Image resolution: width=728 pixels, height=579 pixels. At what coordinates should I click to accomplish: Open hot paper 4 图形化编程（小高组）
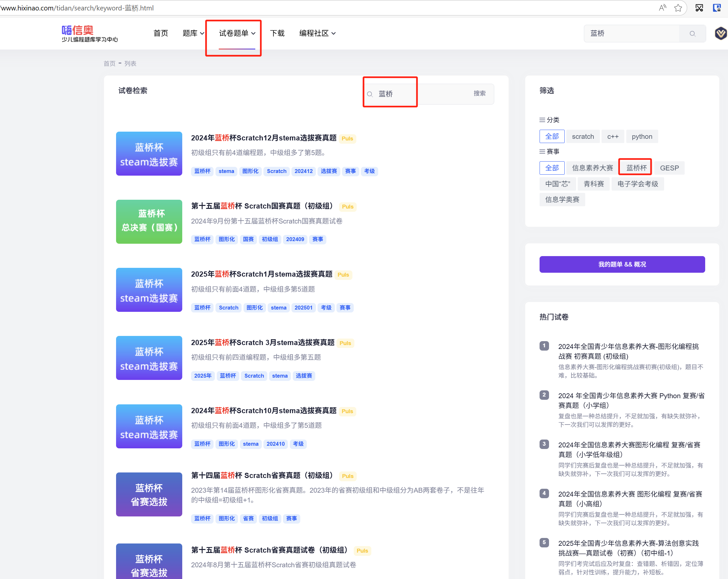point(630,499)
